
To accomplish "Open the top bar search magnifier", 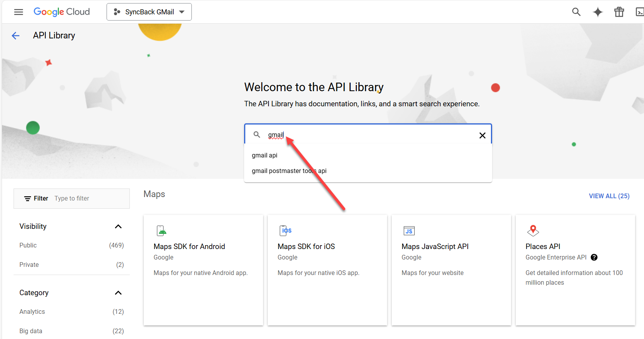I will pos(576,12).
